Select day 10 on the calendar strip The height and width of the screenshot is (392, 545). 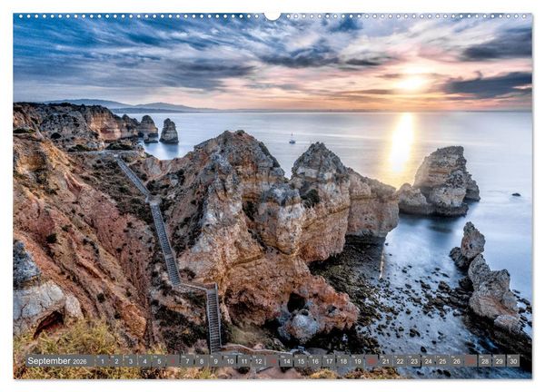tap(230, 361)
